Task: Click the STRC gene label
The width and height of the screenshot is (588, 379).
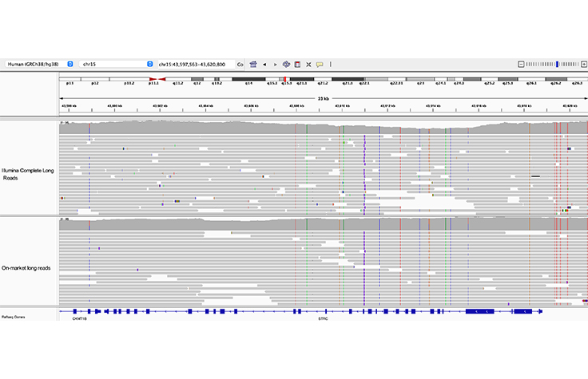Action: tap(324, 317)
